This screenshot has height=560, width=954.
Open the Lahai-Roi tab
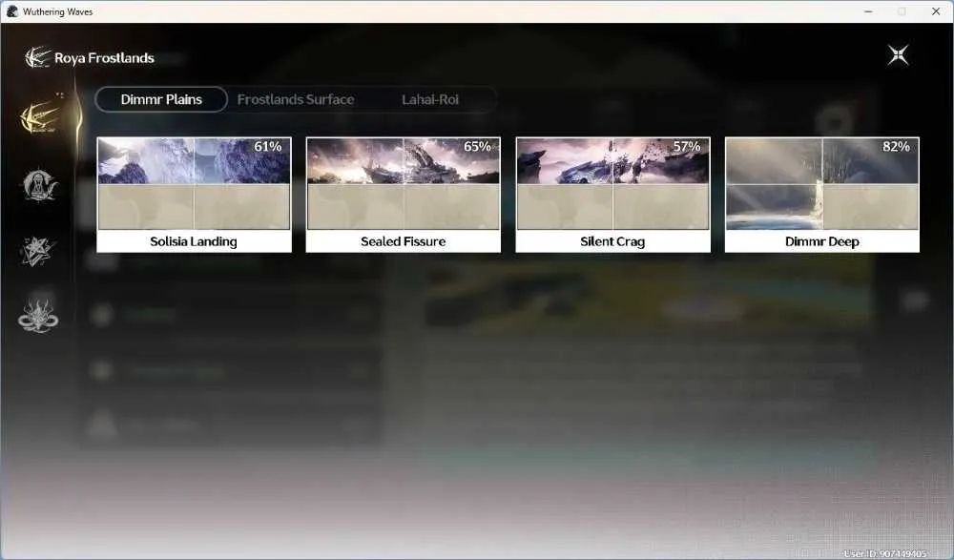tap(429, 100)
